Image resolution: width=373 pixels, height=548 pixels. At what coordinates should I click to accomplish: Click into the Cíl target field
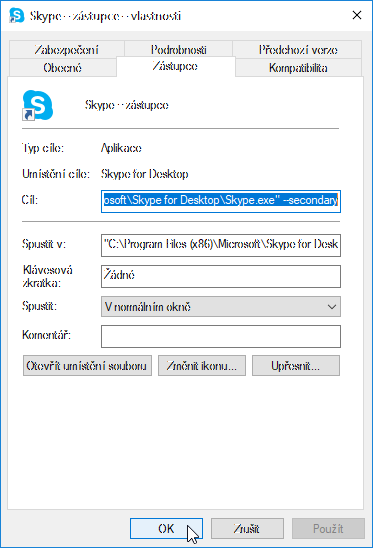[221, 201]
